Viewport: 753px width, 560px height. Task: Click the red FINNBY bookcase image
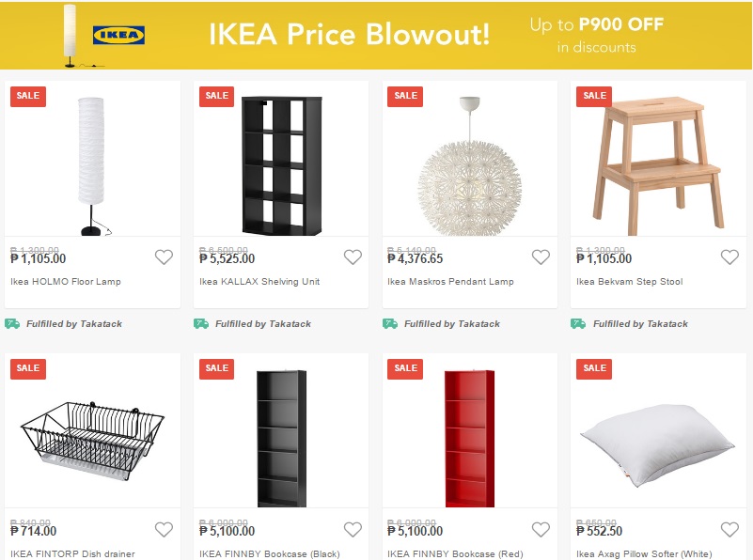(470, 439)
